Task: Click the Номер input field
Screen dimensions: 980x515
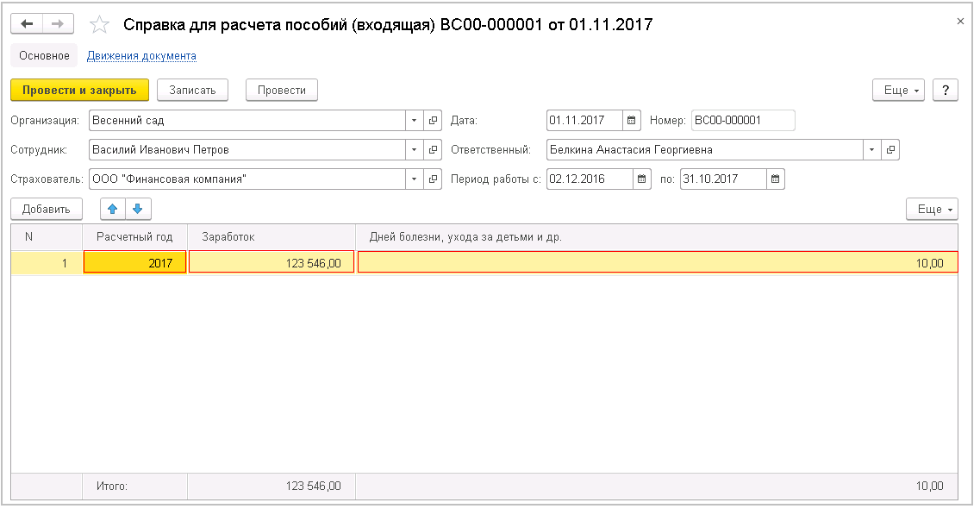Action: point(742,121)
